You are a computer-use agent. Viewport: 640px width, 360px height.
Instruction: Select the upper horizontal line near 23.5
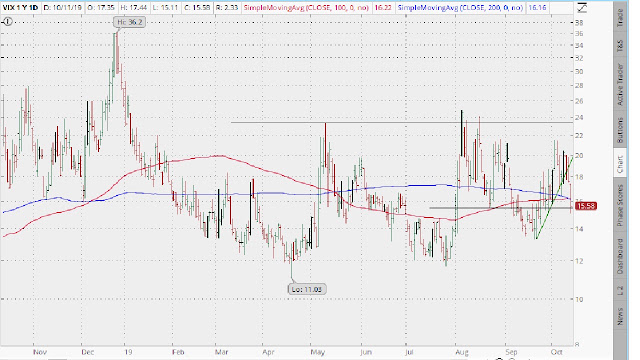click(x=402, y=122)
